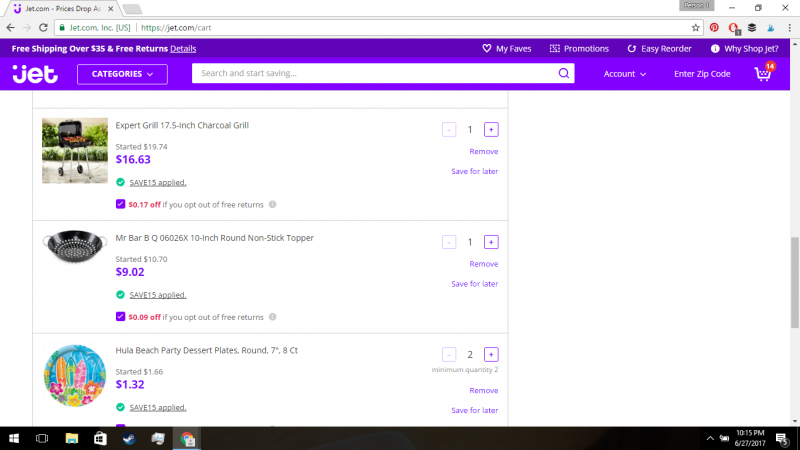The image size is (800, 450).
Task: Increase Mr Bar B Q Topper quantity
Action: (x=491, y=242)
